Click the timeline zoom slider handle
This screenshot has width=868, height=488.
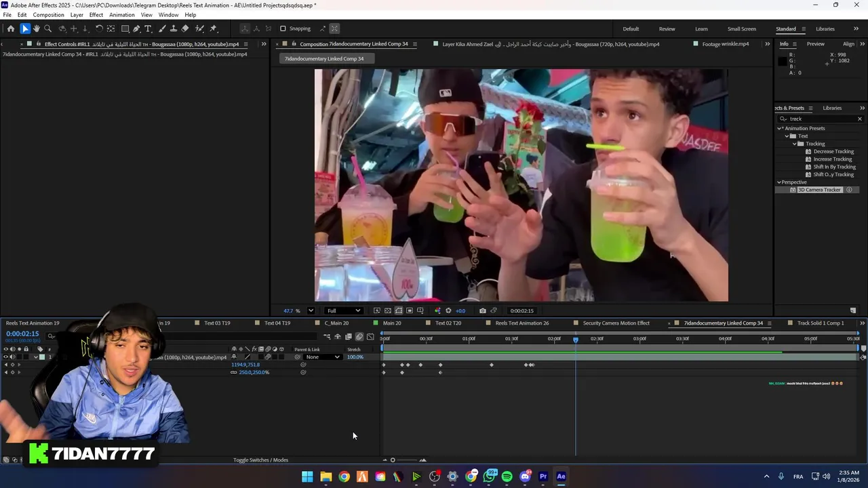tap(393, 460)
